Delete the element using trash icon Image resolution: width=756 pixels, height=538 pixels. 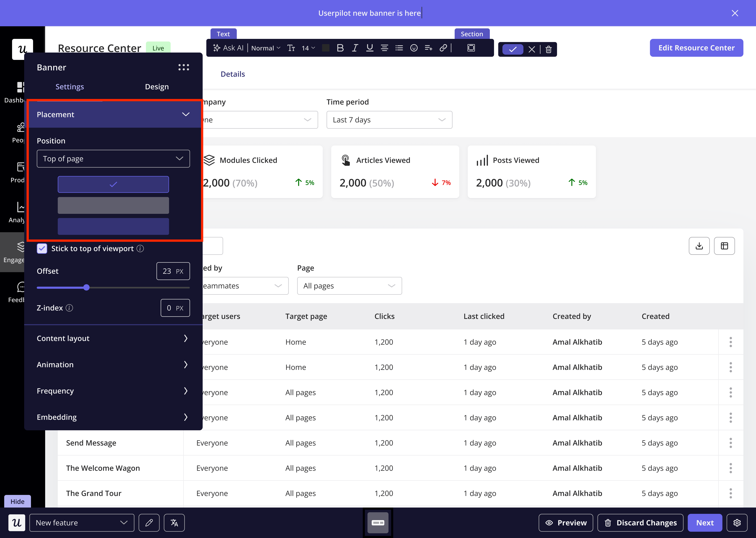click(548, 49)
